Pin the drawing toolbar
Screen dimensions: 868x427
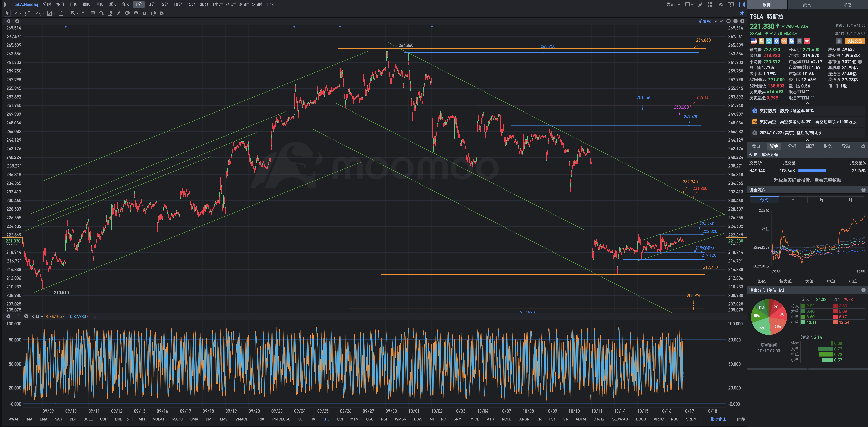pos(742,13)
